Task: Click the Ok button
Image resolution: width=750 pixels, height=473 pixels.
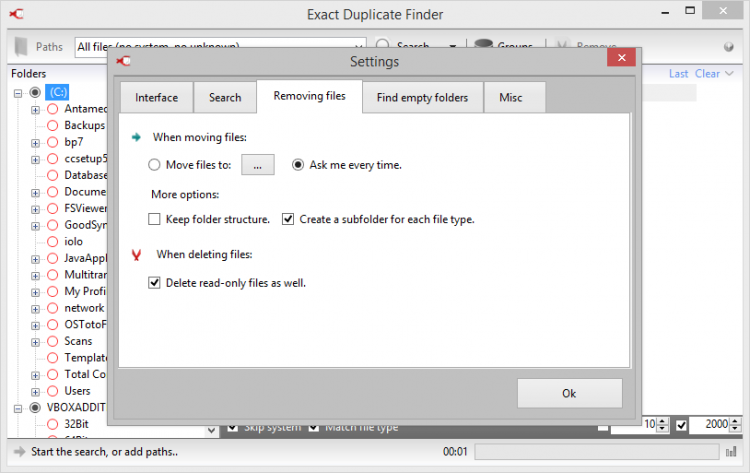Action: pos(569,393)
